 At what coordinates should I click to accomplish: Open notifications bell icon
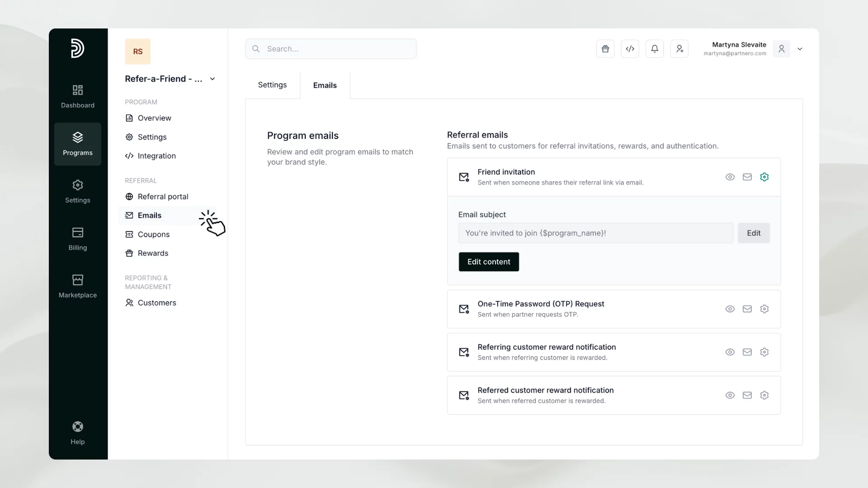click(655, 49)
